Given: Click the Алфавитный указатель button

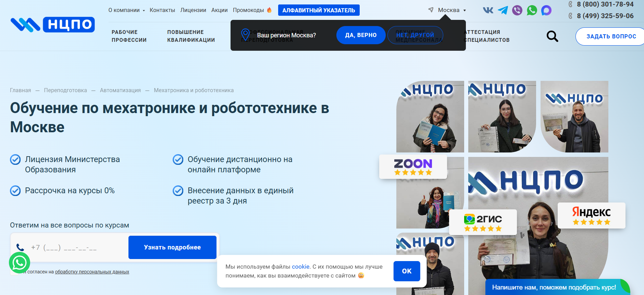Looking at the screenshot, I should point(319,10).
